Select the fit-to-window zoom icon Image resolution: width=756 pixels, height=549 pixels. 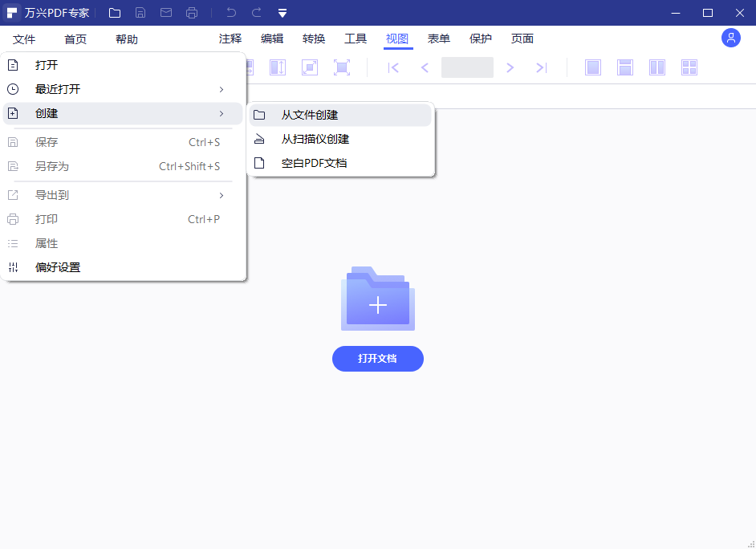coord(340,67)
